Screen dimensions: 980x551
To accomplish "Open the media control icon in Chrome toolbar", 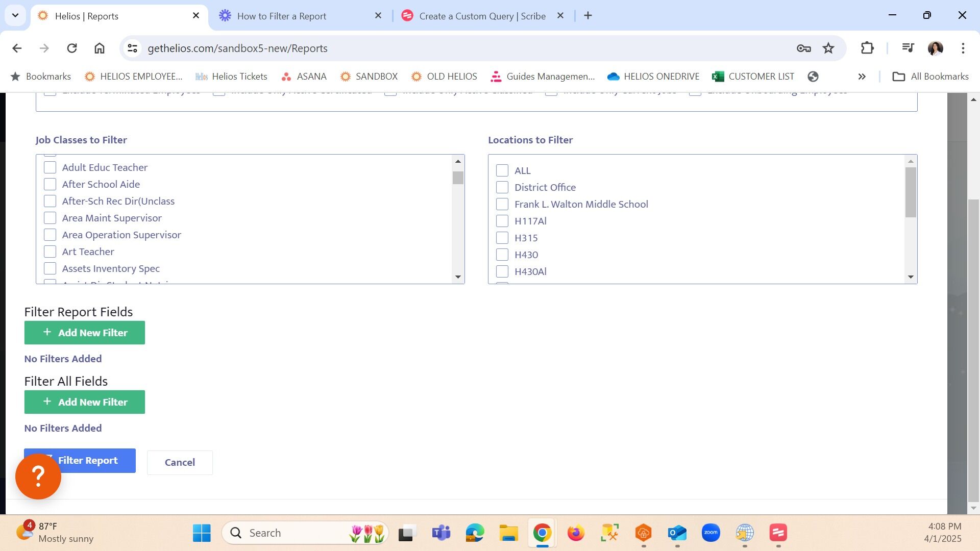I will 908,48.
